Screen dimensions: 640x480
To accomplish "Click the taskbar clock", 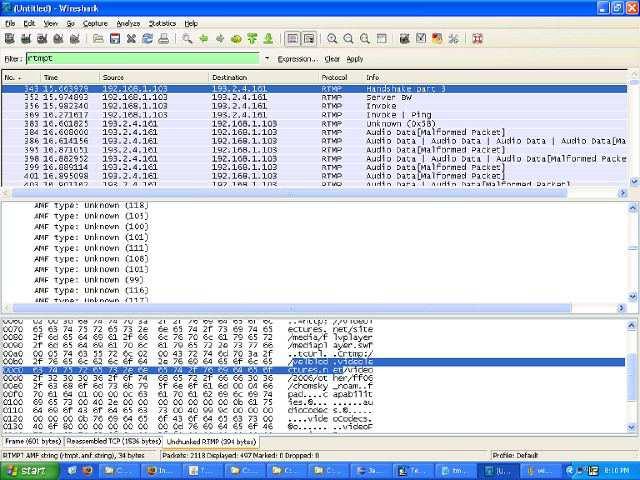I will [616, 471].
